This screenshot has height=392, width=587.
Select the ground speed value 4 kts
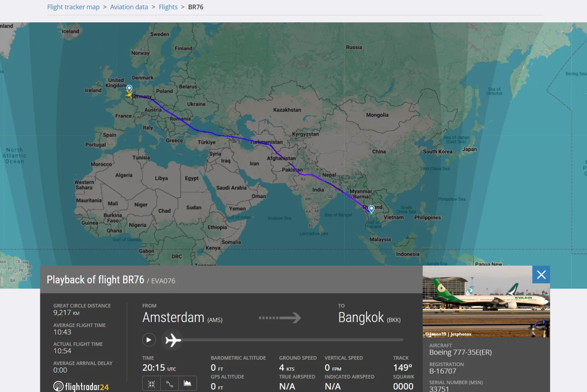point(287,368)
